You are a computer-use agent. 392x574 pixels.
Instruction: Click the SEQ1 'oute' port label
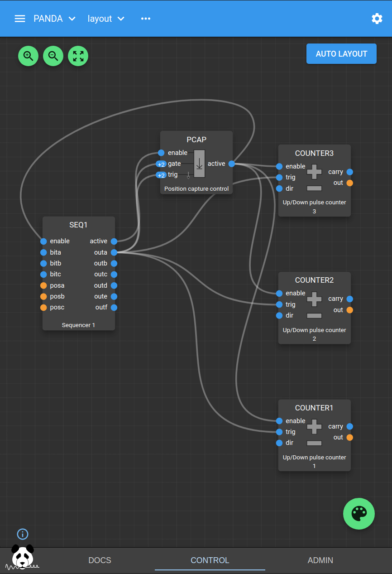(x=100, y=296)
